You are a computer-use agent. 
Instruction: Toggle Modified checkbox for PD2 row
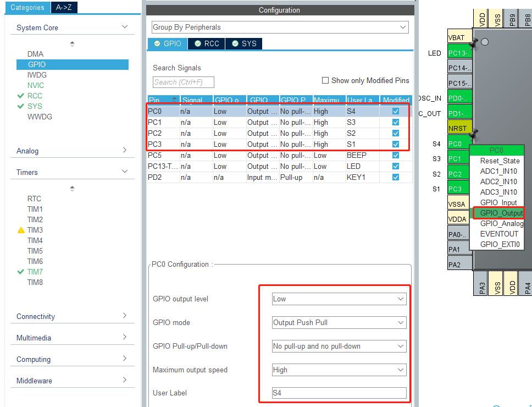tap(396, 177)
